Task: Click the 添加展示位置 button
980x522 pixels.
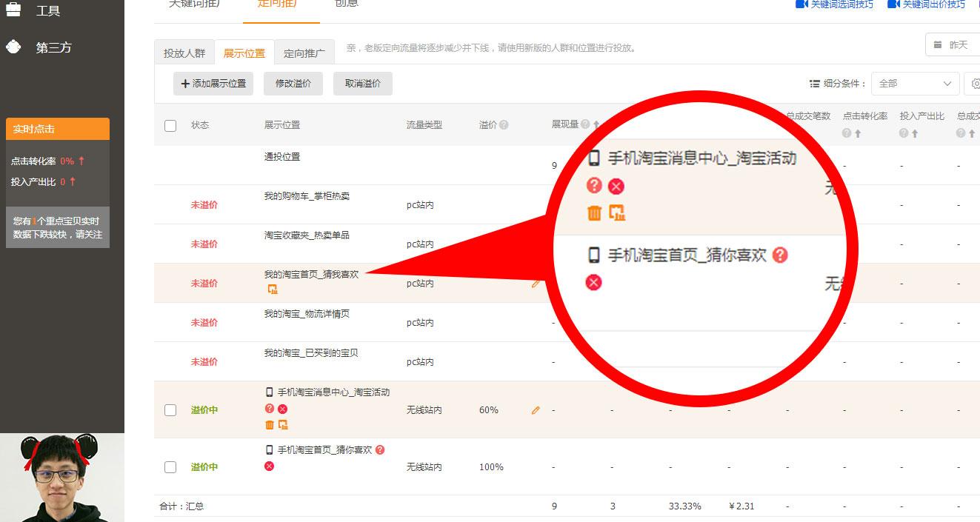Action: tap(213, 83)
